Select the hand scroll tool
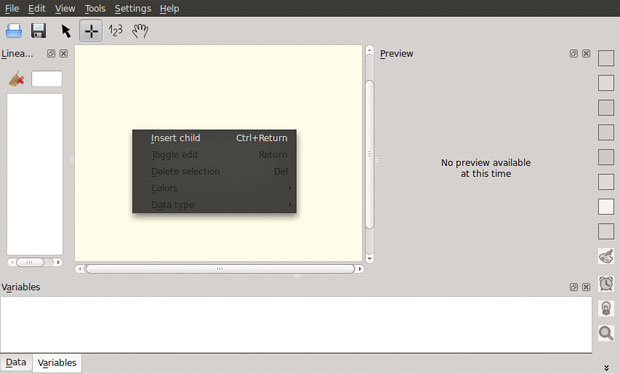The width and height of the screenshot is (620, 374). point(140,31)
